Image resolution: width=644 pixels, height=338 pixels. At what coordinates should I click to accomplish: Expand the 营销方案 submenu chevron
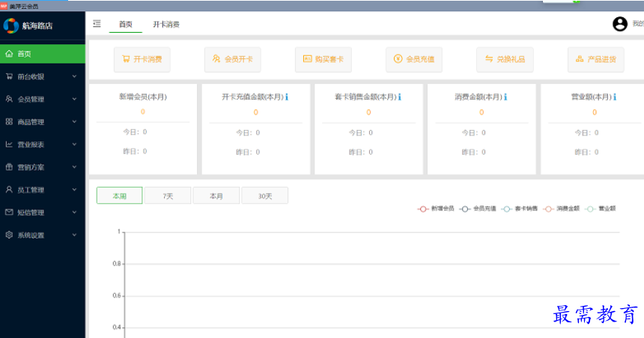click(x=74, y=167)
